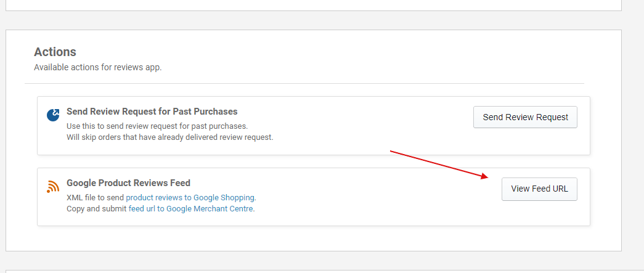The height and width of the screenshot is (273, 644).
Task: Click the Send Review Request for Past Purchases title
Action: (152, 112)
